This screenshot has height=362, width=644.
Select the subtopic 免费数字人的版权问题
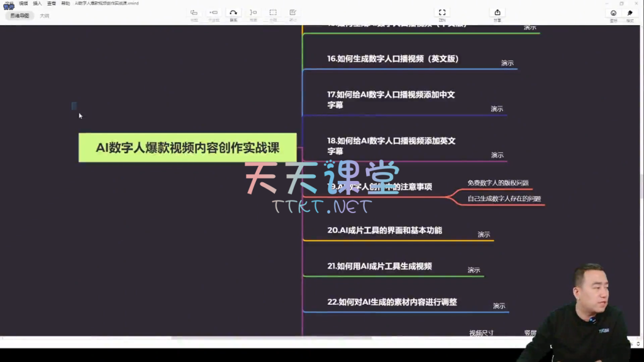[497, 183]
